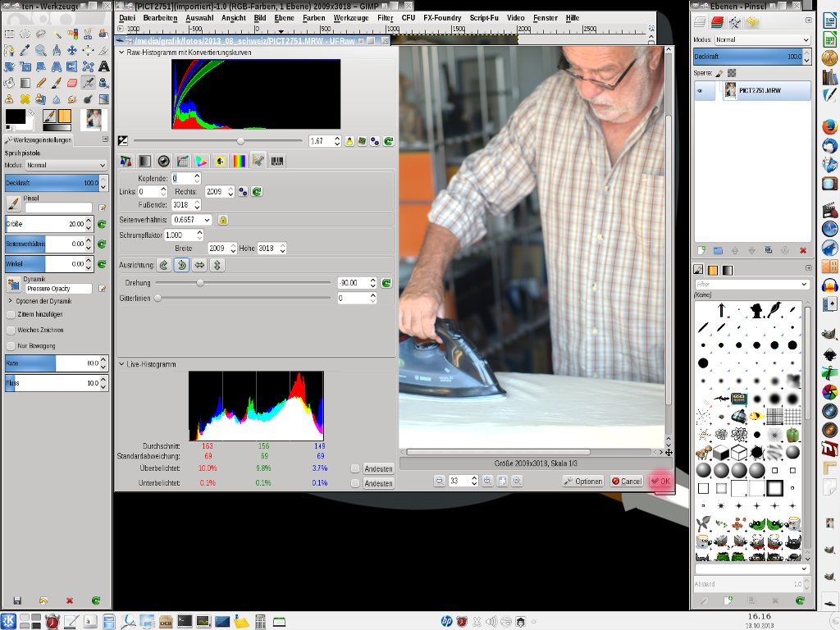
Task: Choose the Fuzzy Select magic wand tool
Action: [57, 34]
